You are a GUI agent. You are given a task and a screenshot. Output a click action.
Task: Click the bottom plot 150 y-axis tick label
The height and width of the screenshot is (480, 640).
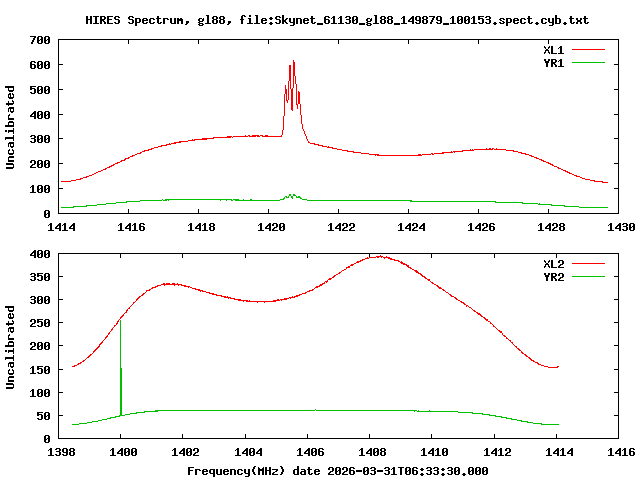(40, 370)
